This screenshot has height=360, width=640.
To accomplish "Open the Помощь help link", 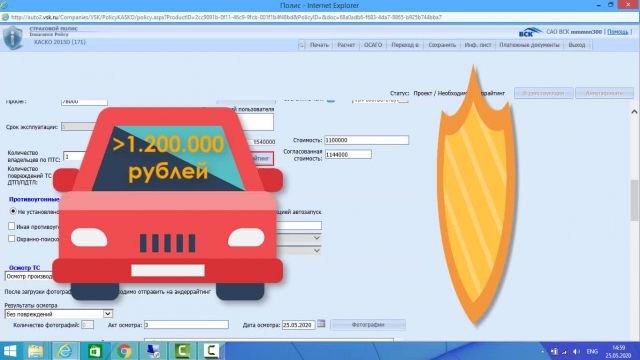I will coord(618,32).
